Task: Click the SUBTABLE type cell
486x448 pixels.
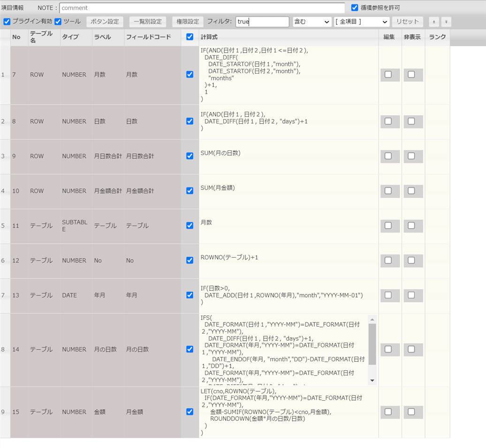Action: pyautogui.click(x=76, y=226)
